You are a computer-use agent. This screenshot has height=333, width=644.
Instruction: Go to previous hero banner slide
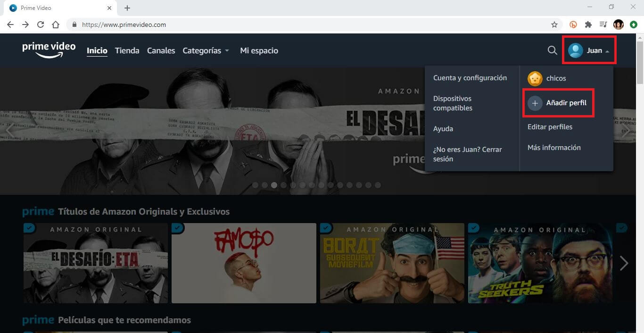(x=9, y=130)
